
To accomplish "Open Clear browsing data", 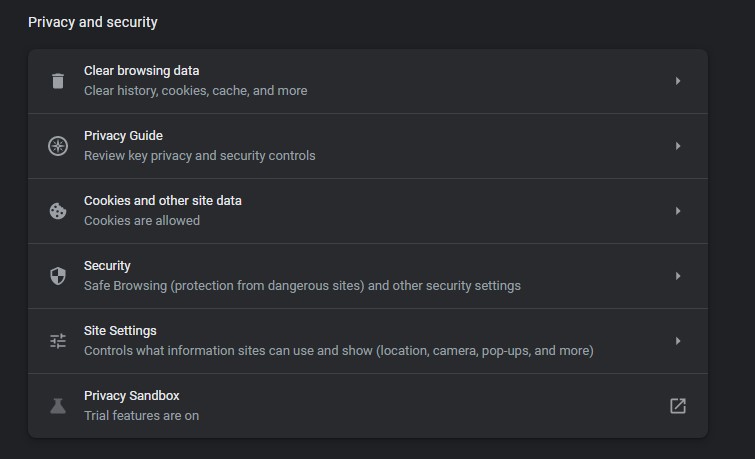I will click(368, 81).
